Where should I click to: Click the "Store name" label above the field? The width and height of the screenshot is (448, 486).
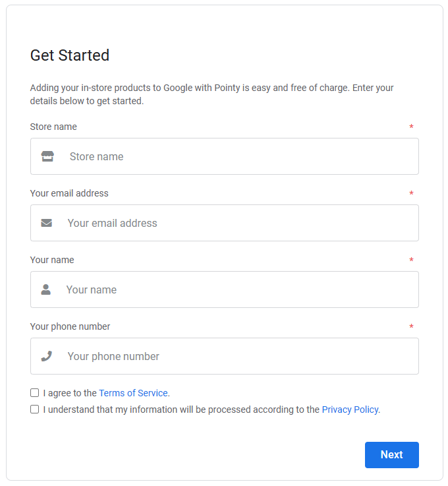tap(53, 127)
